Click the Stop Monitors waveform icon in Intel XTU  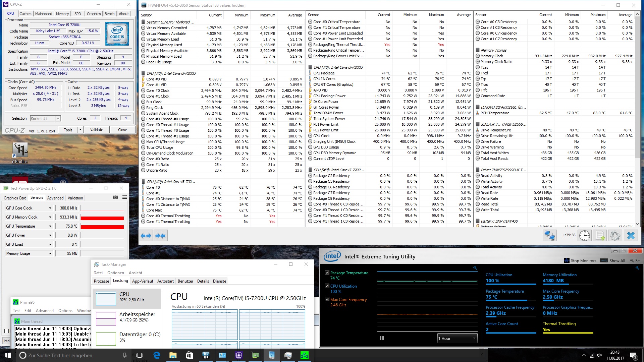click(x=567, y=260)
